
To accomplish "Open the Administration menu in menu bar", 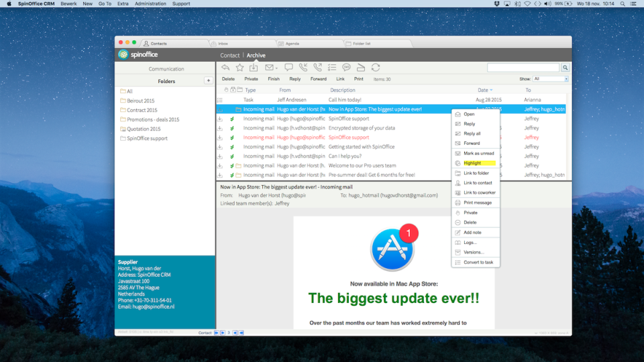I will click(x=150, y=4).
